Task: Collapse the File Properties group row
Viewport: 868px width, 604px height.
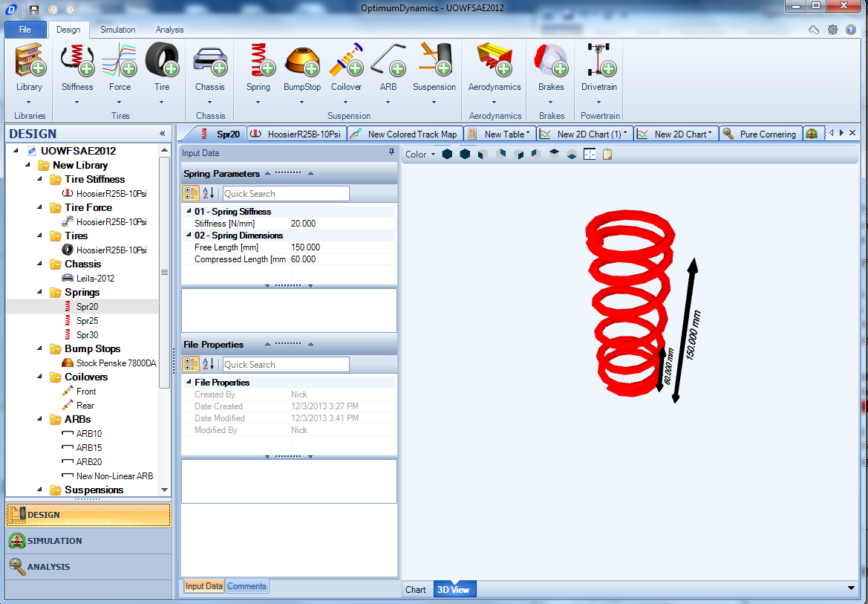Action: point(189,383)
